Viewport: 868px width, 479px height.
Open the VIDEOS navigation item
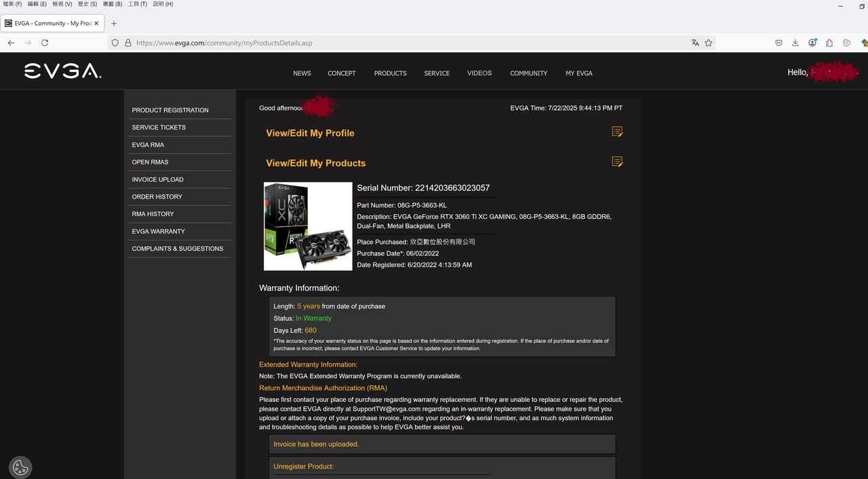coord(479,73)
